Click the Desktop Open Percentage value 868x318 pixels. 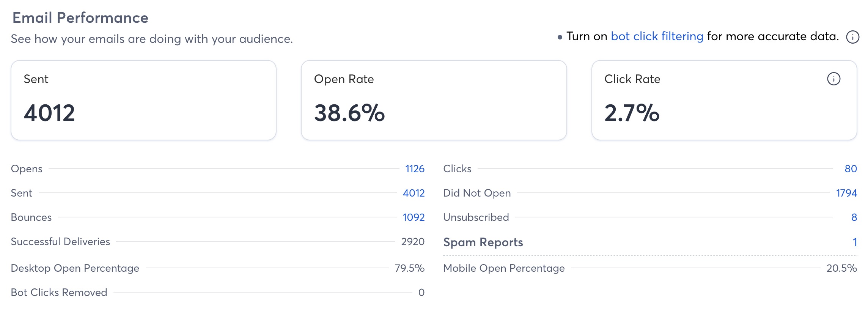pos(409,268)
